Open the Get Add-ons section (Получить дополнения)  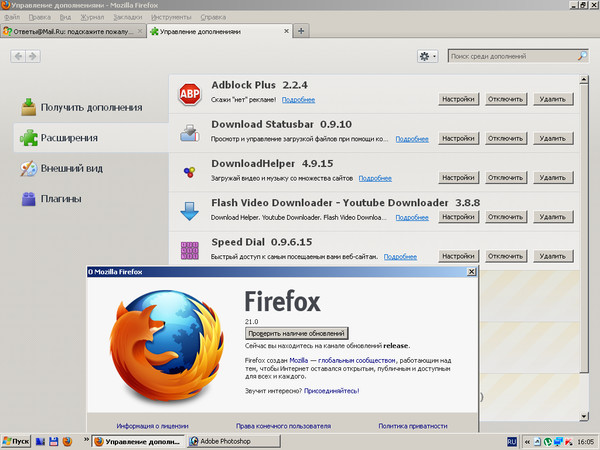[x=82, y=107]
